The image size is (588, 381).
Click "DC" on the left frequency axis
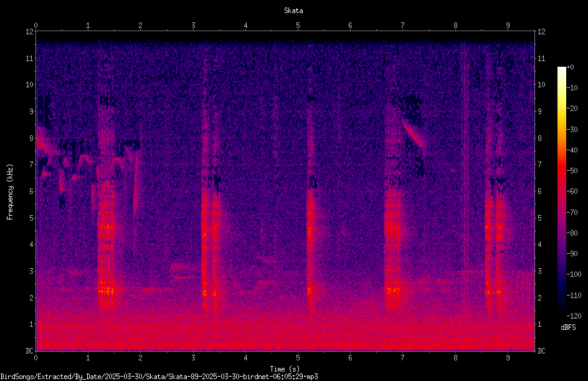(x=30, y=350)
